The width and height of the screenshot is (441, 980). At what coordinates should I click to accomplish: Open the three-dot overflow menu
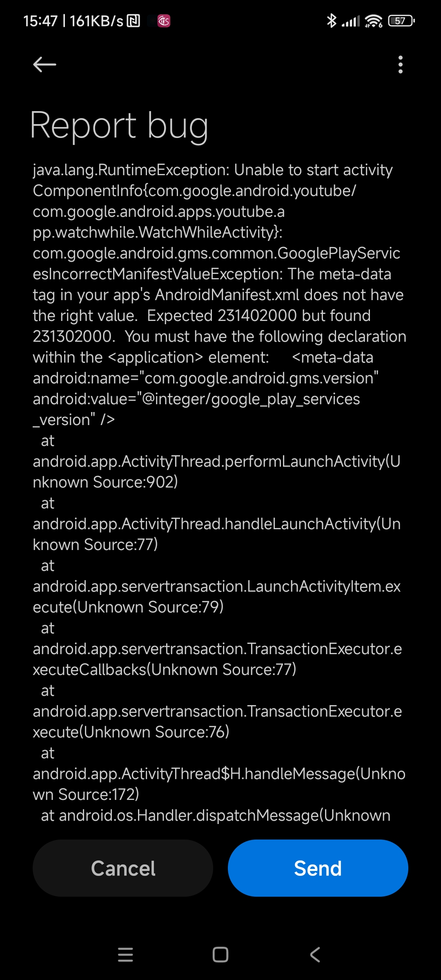coord(401,65)
